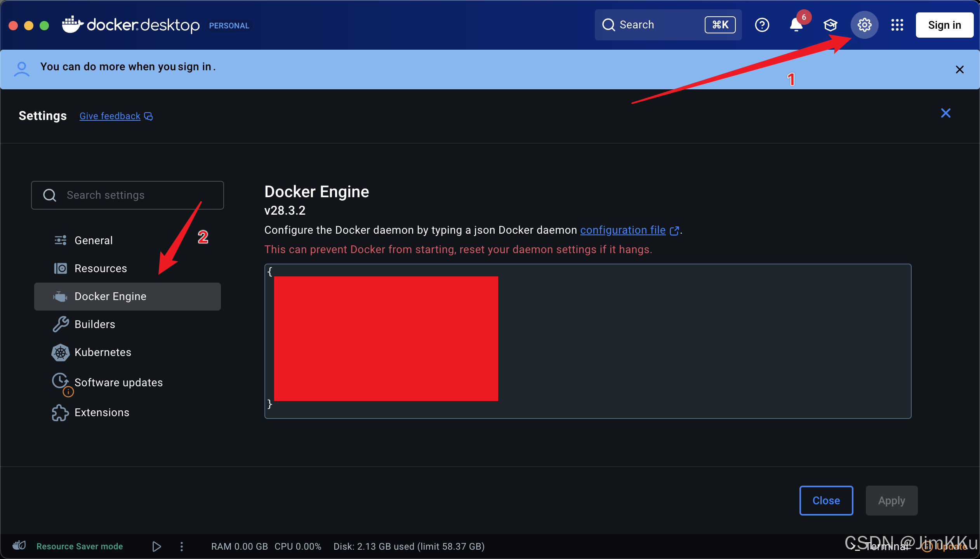Start the engine with the play button
This screenshot has height=559, width=980.
point(156,547)
